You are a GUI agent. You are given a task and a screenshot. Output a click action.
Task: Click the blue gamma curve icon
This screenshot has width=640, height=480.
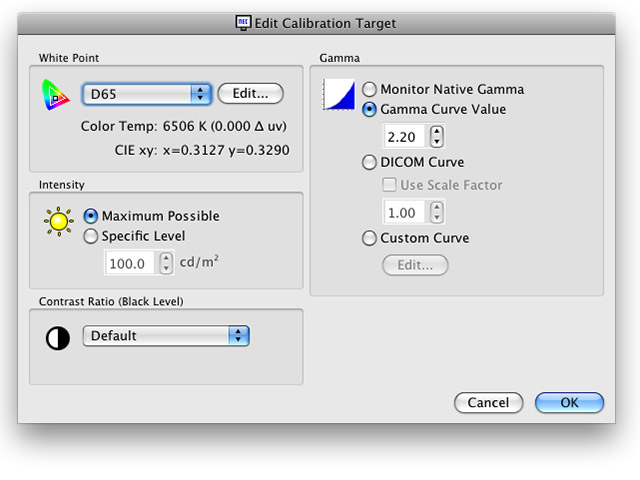(x=342, y=96)
